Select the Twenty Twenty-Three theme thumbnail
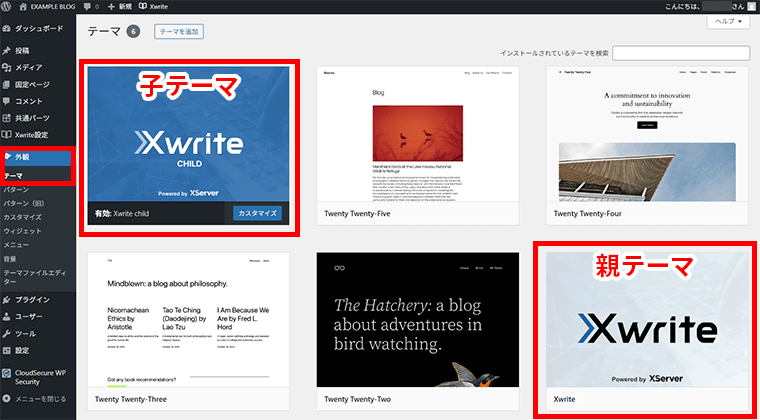The width and height of the screenshot is (760, 420). point(189,320)
